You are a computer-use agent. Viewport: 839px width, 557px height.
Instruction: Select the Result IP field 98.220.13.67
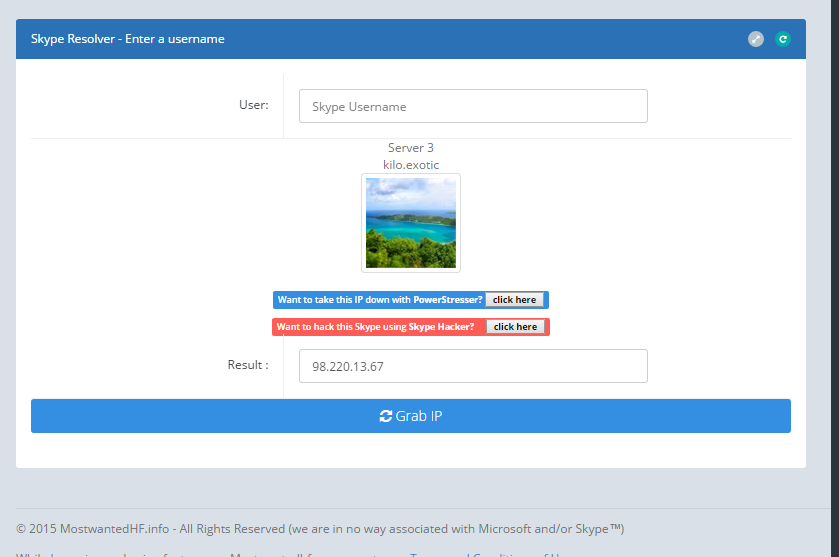click(x=473, y=366)
